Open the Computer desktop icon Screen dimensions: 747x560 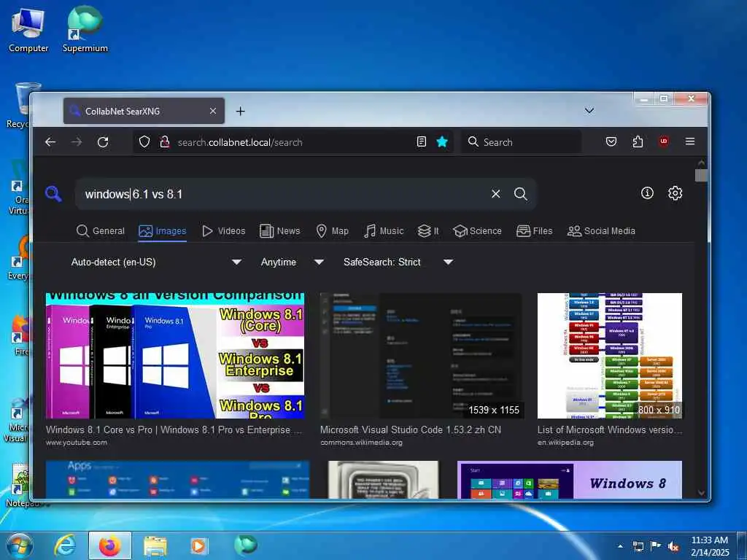point(28,29)
